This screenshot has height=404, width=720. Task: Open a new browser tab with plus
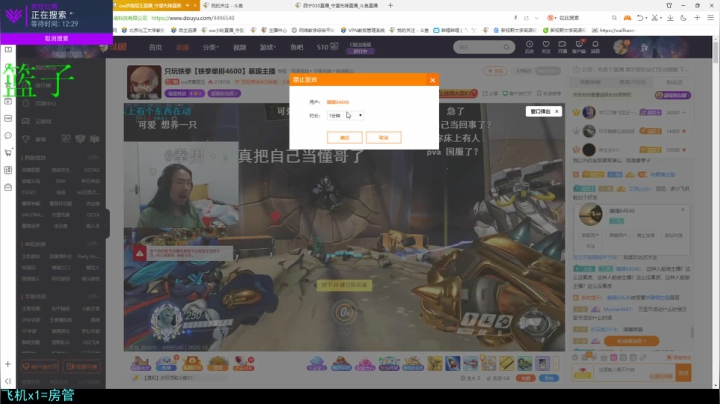tap(390, 6)
